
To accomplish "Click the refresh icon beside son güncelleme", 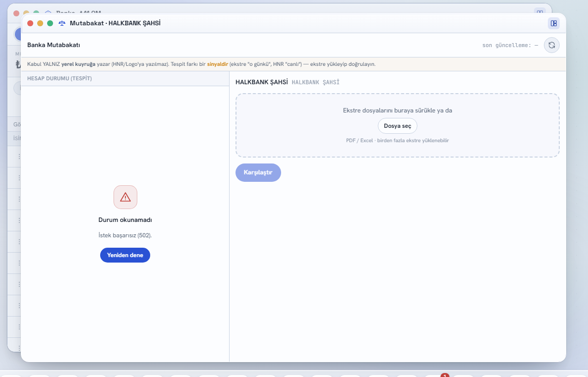I will click(552, 46).
